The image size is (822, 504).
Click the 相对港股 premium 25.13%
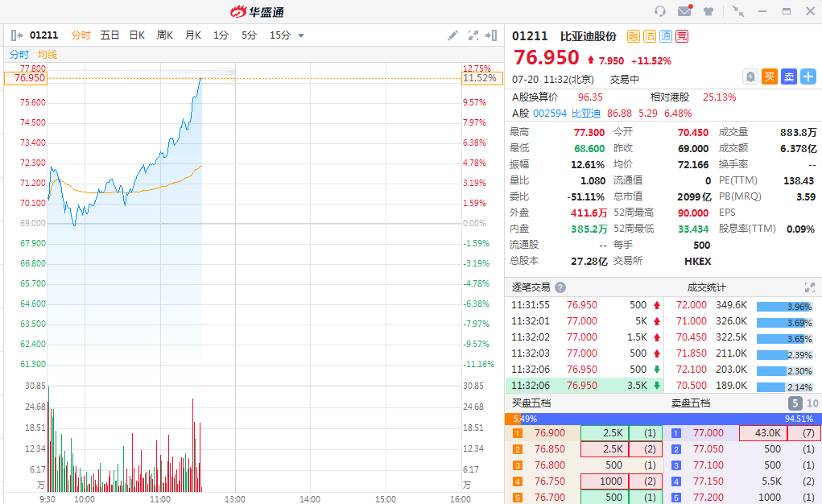[x=719, y=97]
